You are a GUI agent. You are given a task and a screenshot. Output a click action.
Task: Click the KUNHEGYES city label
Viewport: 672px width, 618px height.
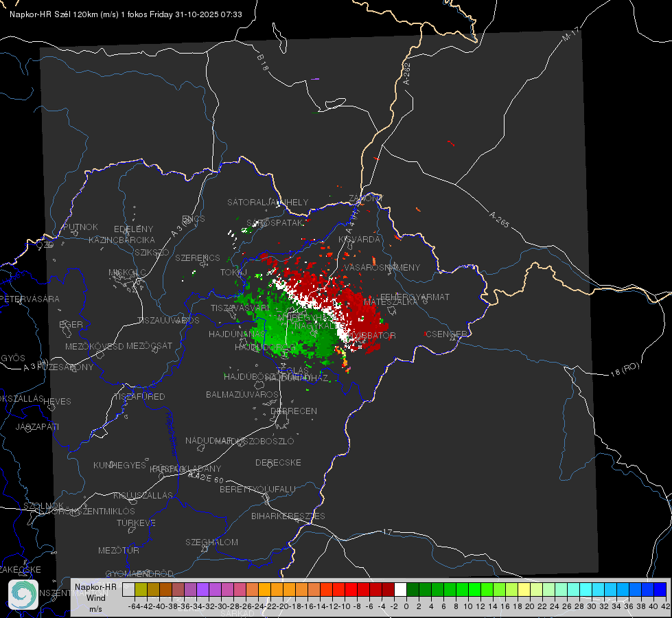point(119,465)
